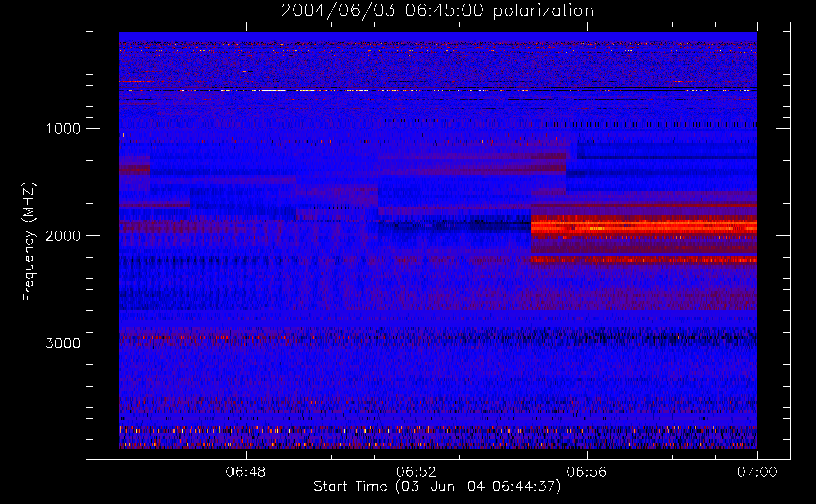Click the 06:56 time tick label
The height and width of the screenshot is (504, 816).
(587, 472)
